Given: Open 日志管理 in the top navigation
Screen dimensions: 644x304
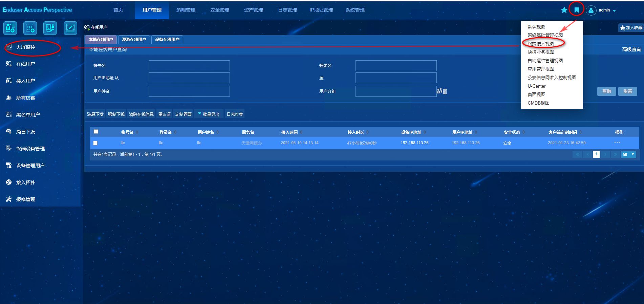Looking at the screenshot, I should pos(287,10).
